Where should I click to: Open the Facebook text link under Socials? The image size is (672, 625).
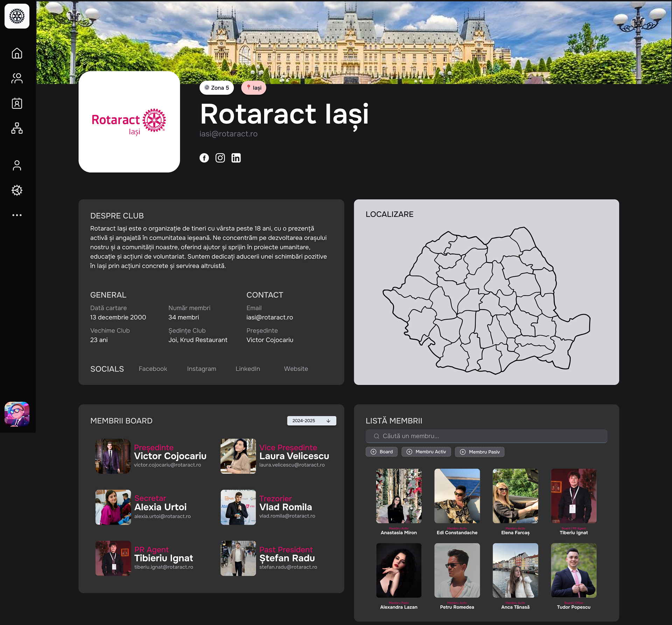click(x=153, y=369)
